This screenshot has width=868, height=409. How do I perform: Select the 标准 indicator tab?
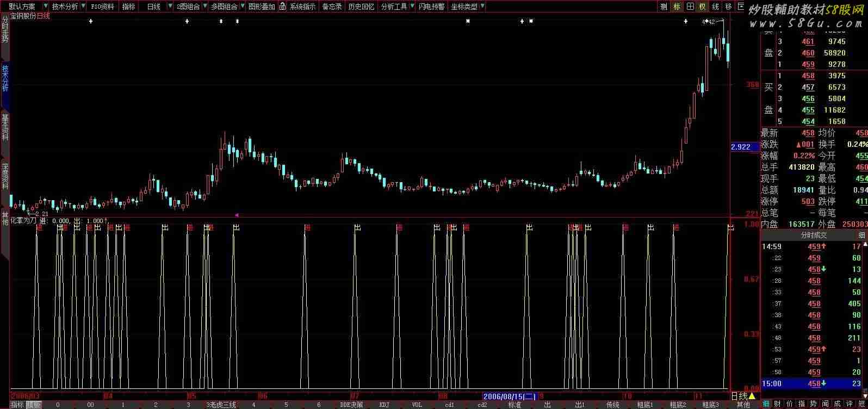pos(514,405)
